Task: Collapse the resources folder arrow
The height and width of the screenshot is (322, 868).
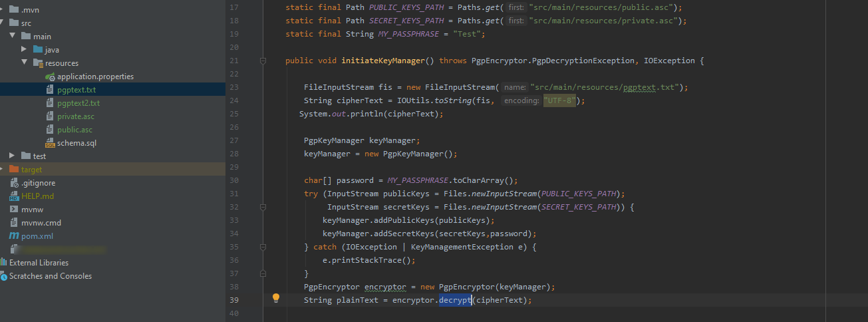Action: click(25, 63)
